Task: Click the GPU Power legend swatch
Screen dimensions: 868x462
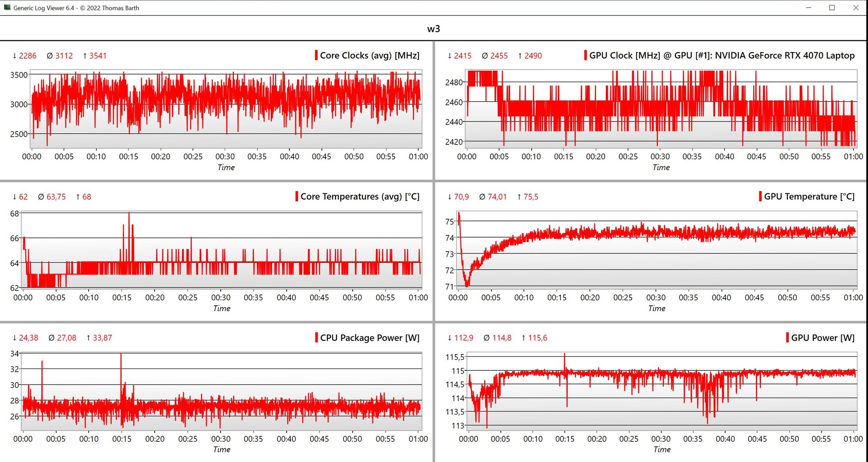Action: (787, 338)
